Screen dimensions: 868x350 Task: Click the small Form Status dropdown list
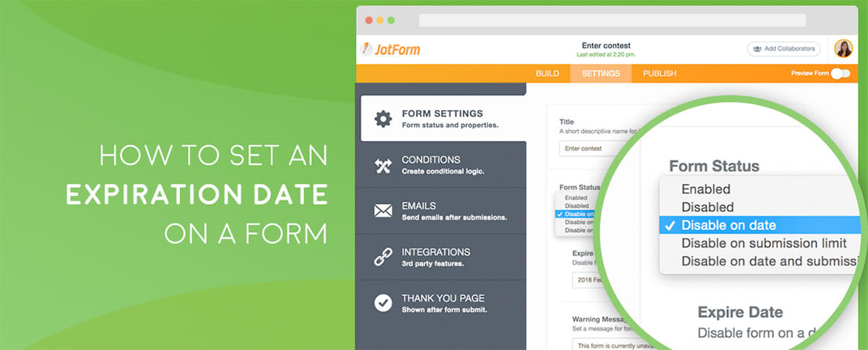pos(577,213)
